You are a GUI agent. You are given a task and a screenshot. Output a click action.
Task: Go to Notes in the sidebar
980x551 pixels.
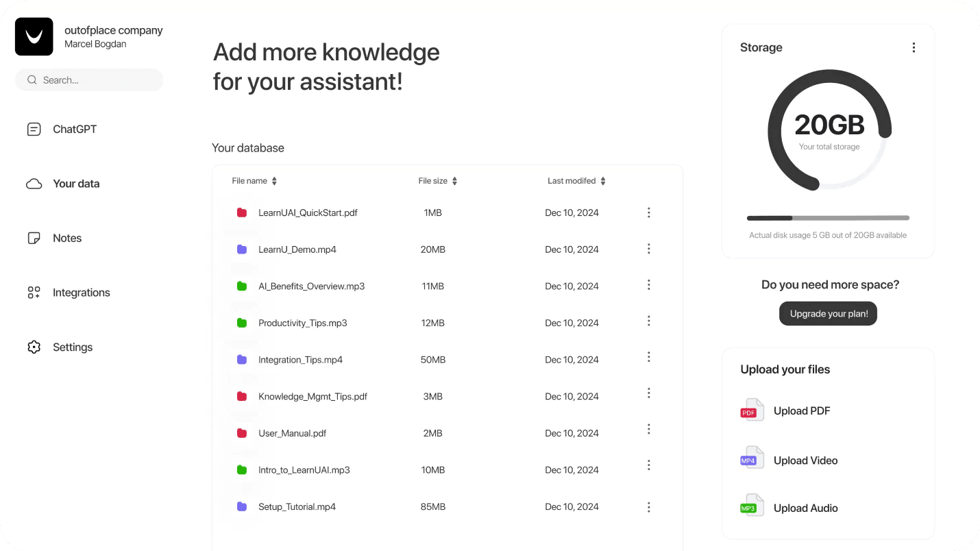pos(54,238)
